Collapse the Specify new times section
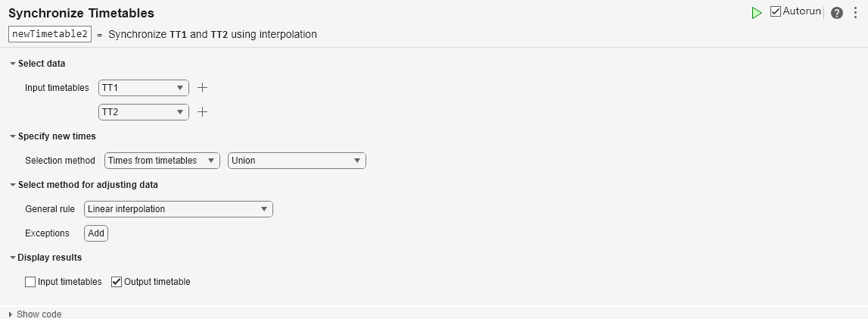 coord(13,136)
